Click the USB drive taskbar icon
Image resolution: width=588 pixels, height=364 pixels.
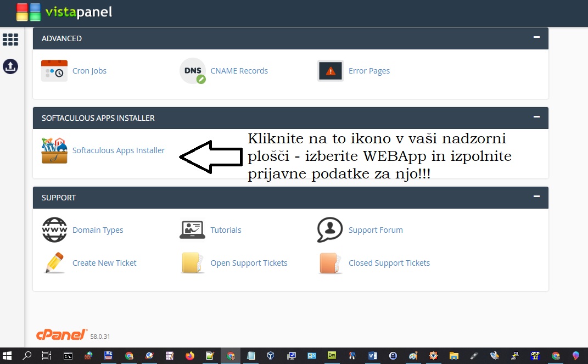point(474,355)
